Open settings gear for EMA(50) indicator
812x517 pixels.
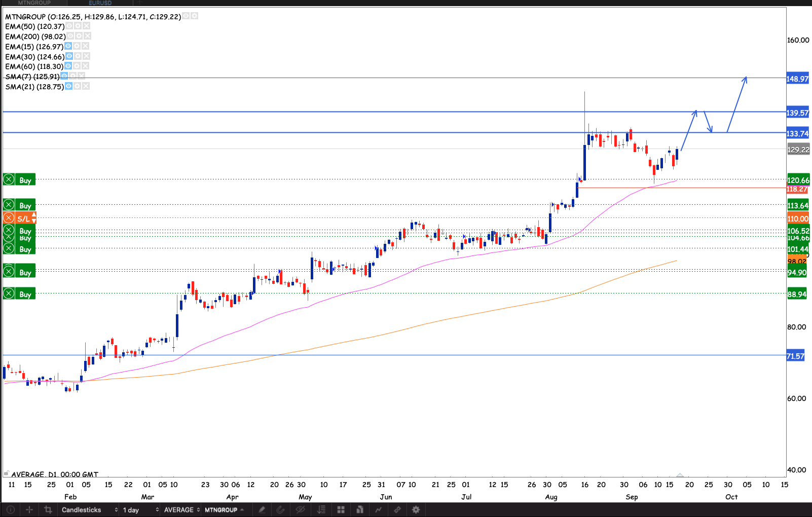pyautogui.click(x=78, y=26)
